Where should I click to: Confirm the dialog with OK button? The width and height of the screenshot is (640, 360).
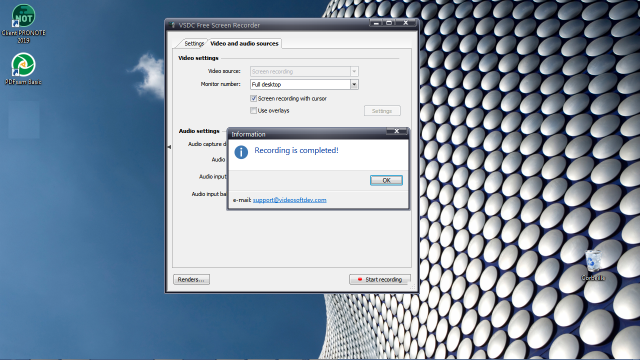(386, 180)
